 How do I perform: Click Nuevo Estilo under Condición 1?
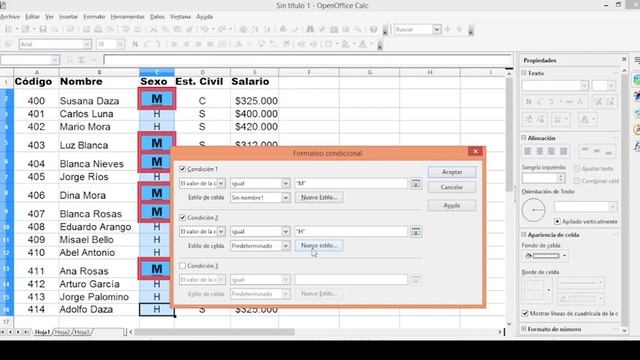319,198
